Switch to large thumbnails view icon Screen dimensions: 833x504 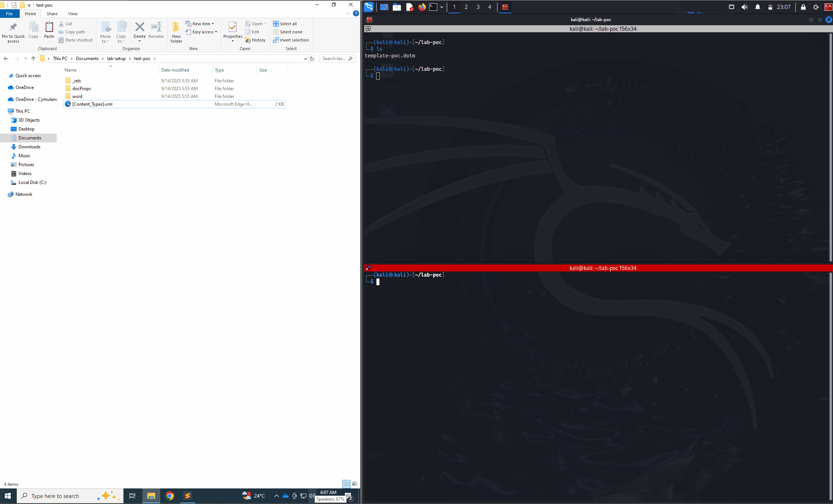tap(355, 484)
